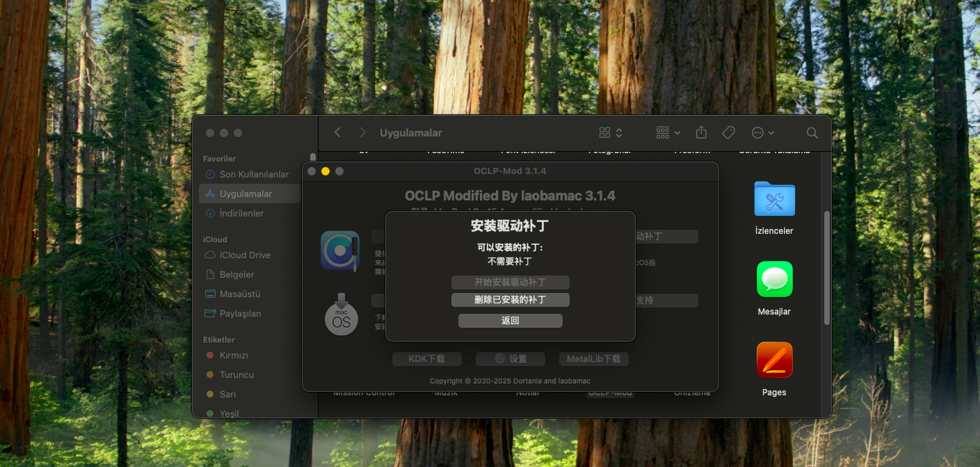Click the Finder vertical scrollbar
The width and height of the screenshot is (980, 467).
826,268
